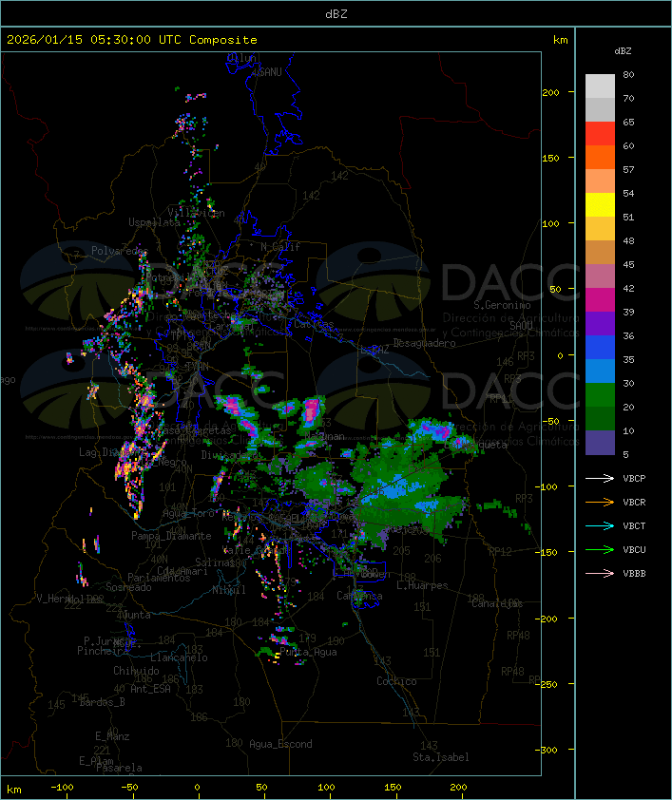Screen dimensions: 672x800
Task: Click the Bardas_B map label
Action: [x=103, y=702]
